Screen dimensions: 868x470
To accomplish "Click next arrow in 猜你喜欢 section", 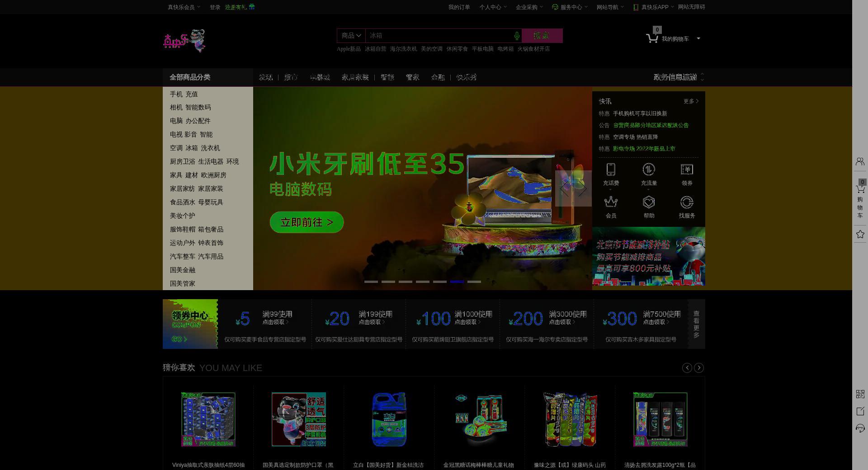I will (x=699, y=368).
